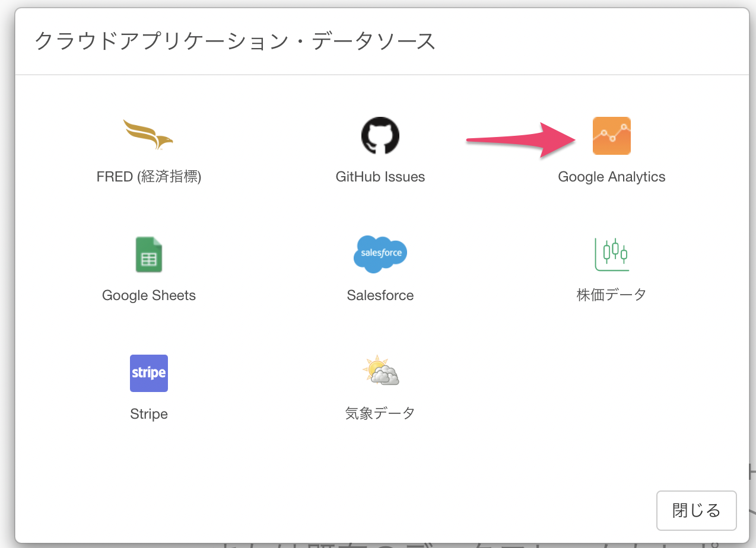This screenshot has height=548, width=756.
Task: Choose the Stripe purple logo icon
Action: (149, 373)
